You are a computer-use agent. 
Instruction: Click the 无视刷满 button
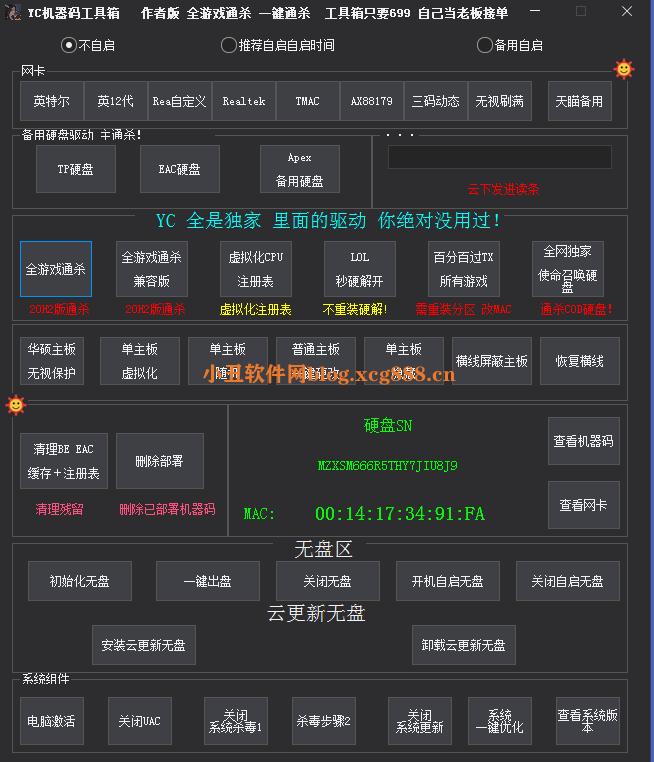pos(499,101)
